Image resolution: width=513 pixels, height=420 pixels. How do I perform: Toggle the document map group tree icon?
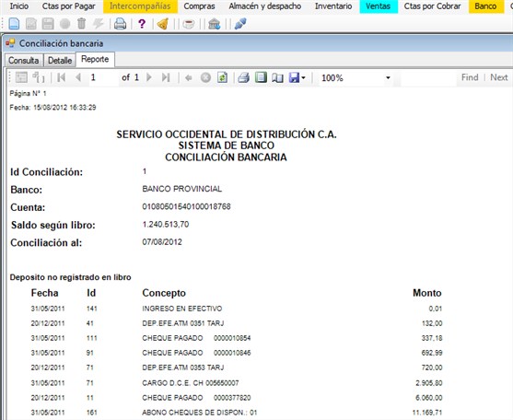pyautogui.click(x=39, y=77)
